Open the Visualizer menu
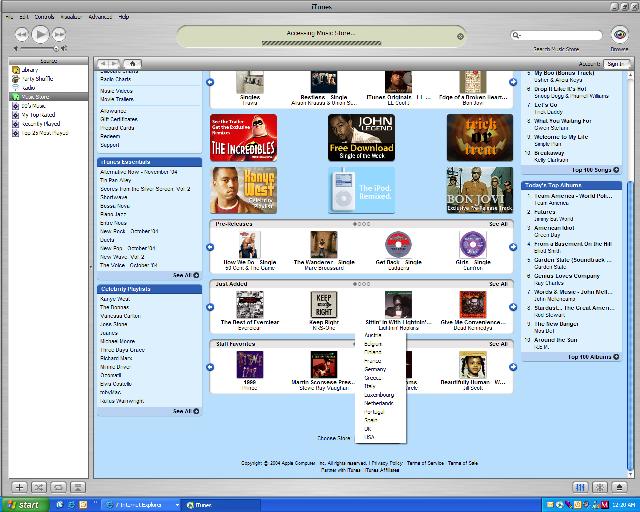Viewport: 640px width, 512px height. click(71, 17)
